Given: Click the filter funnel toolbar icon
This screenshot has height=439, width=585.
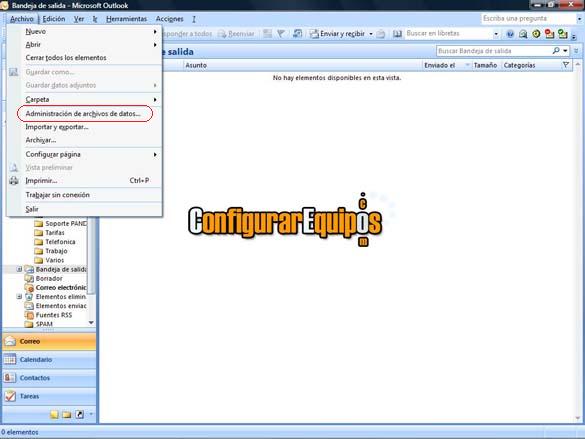Looking at the screenshot, I should tap(281, 34).
